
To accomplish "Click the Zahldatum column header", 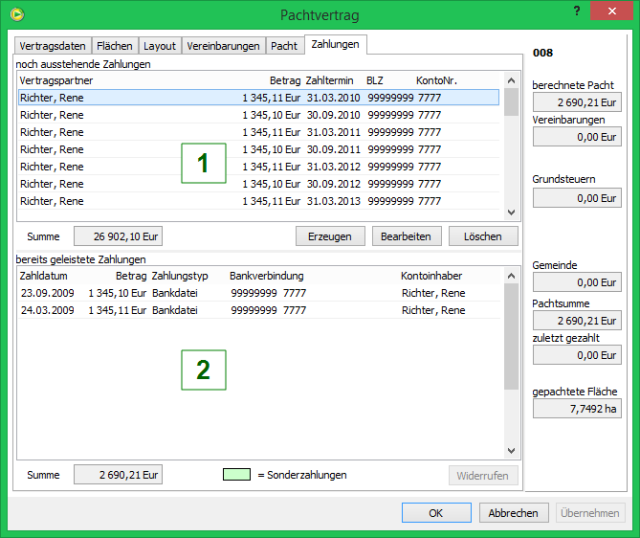I will pos(43,276).
